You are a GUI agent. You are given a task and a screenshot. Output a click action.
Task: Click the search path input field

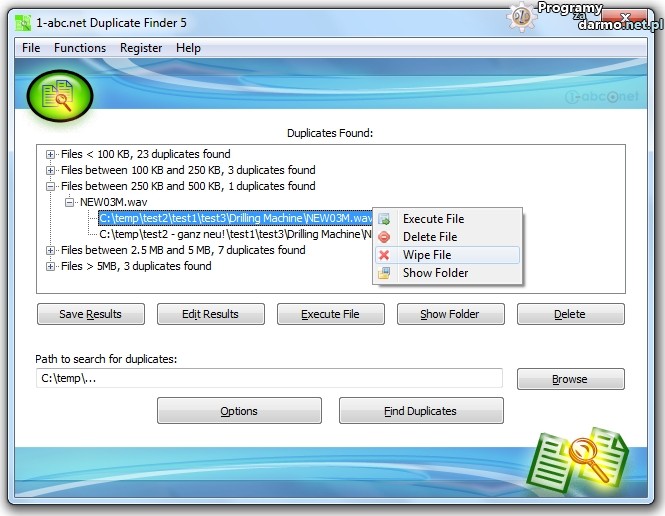coord(269,378)
